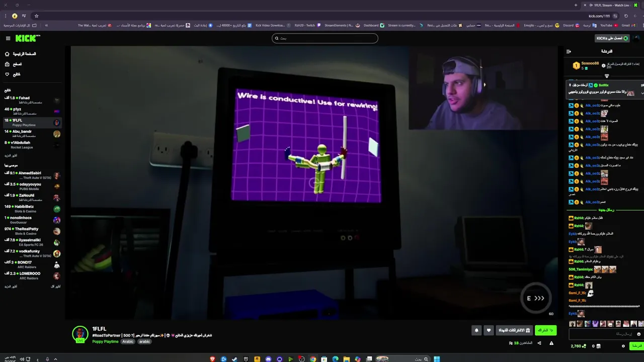
Task: Click BotRix pinned message username
Action: (x=603, y=85)
